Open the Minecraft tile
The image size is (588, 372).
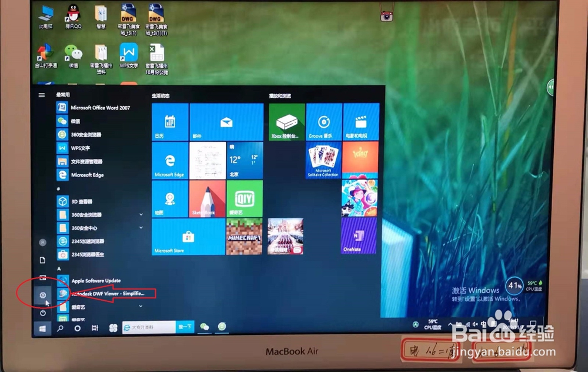[x=244, y=237]
